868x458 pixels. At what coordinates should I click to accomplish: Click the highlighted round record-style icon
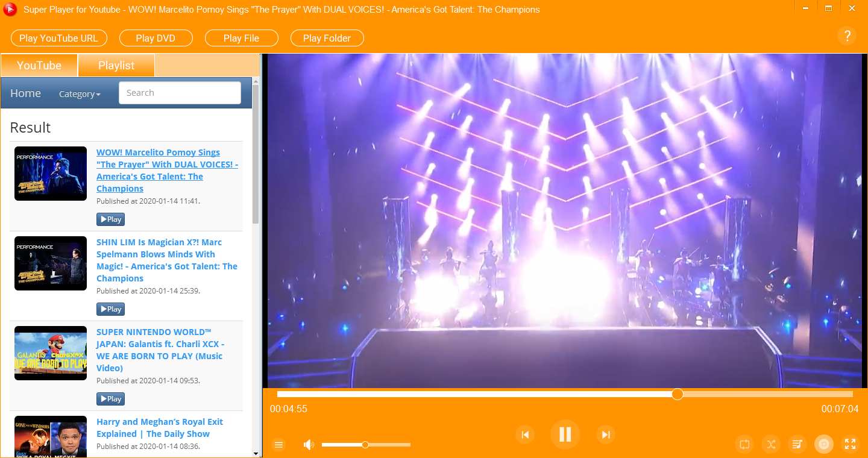click(x=824, y=445)
